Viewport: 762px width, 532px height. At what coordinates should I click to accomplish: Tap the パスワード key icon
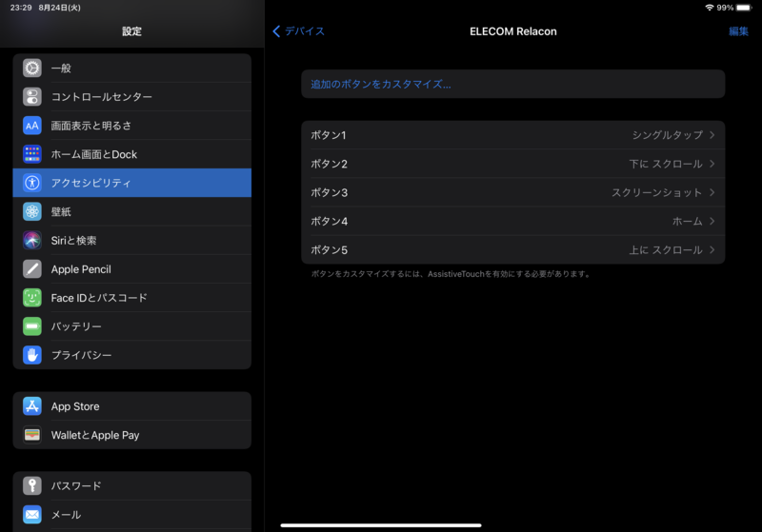click(32, 485)
